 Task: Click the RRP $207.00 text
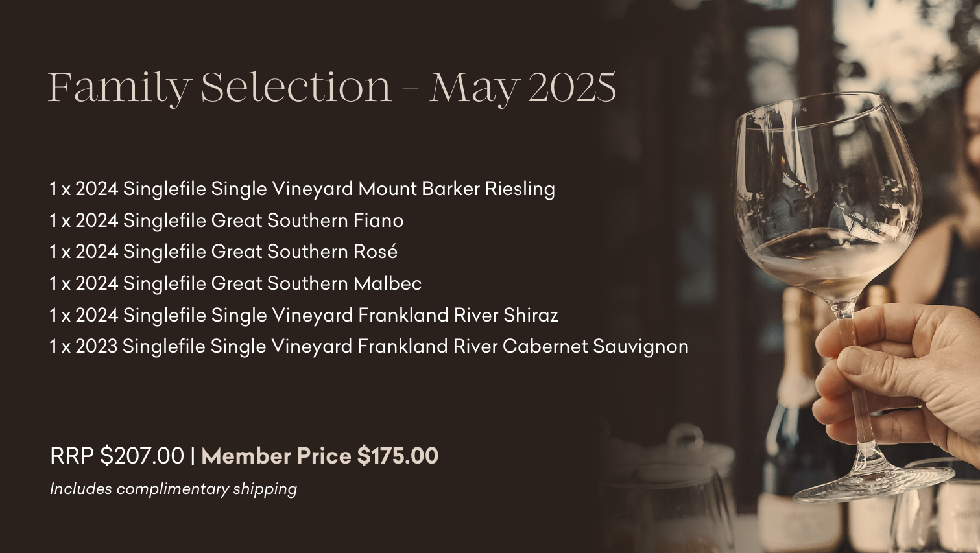(x=117, y=456)
